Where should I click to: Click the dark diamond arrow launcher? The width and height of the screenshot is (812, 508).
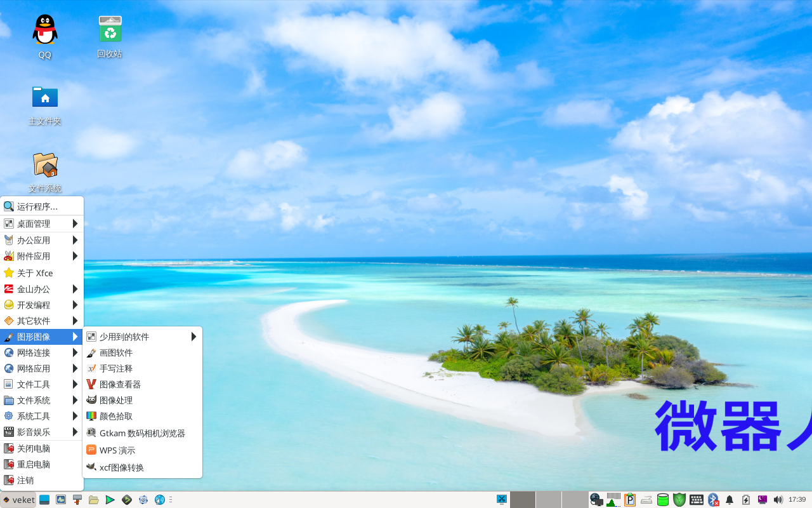coord(127,500)
